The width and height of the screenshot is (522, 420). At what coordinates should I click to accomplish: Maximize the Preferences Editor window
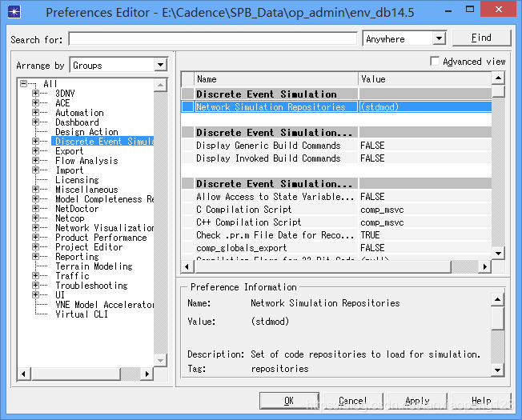coord(470,10)
